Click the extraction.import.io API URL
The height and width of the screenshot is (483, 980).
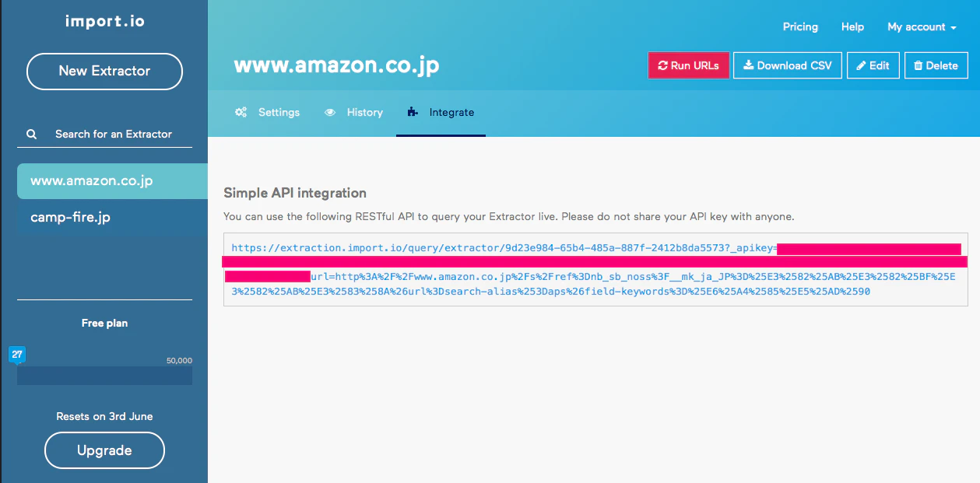click(x=595, y=270)
